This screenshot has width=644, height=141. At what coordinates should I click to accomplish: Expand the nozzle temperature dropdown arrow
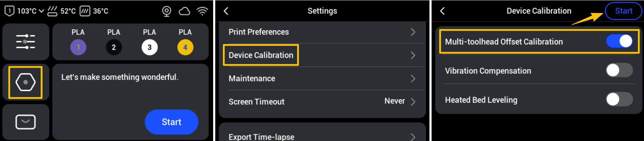click(41, 11)
